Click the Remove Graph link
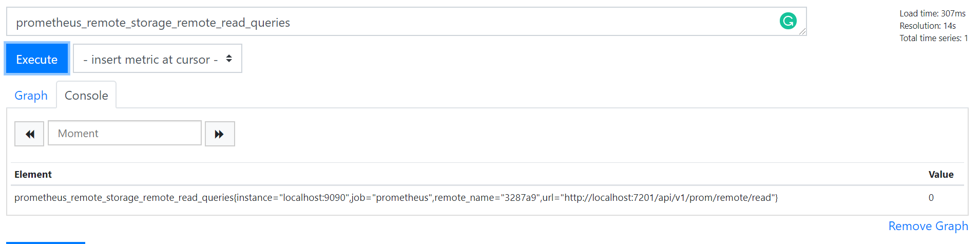Screen dimensions: 980x244 pos(928,226)
